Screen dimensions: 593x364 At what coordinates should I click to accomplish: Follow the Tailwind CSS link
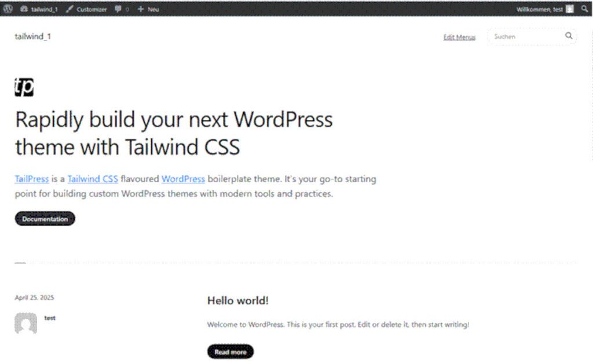93,179
